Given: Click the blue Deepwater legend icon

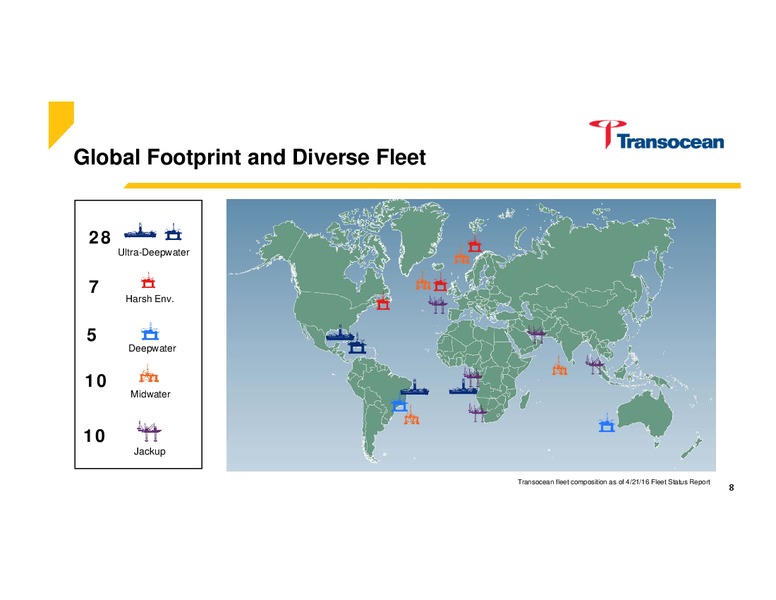Looking at the screenshot, I should coord(150,332).
